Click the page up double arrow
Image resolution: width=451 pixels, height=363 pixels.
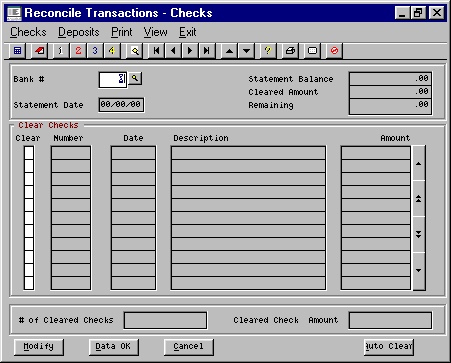pyautogui.click(x=419, y=199)
